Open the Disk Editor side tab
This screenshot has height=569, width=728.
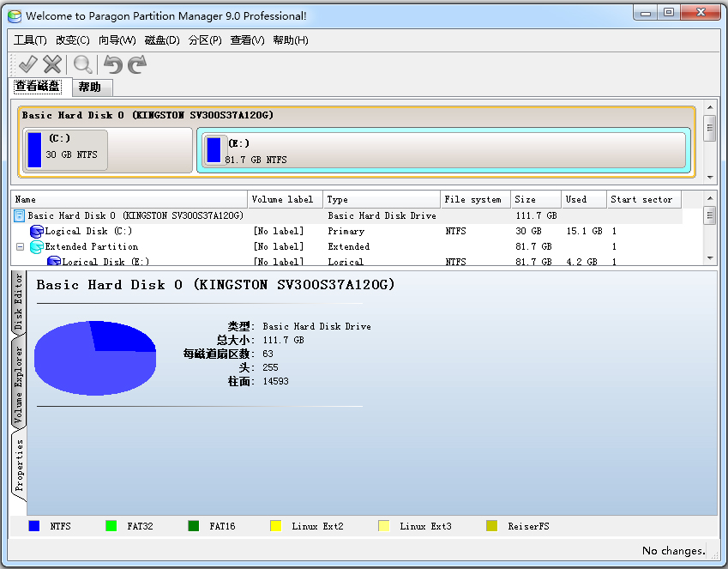pos(19,302)
